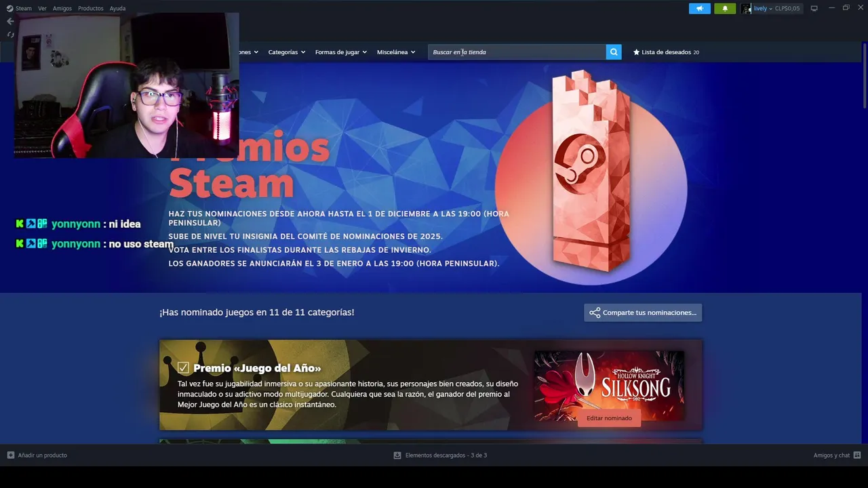Open the Amigos menu
868x488 pixels.
pos(62,8)
